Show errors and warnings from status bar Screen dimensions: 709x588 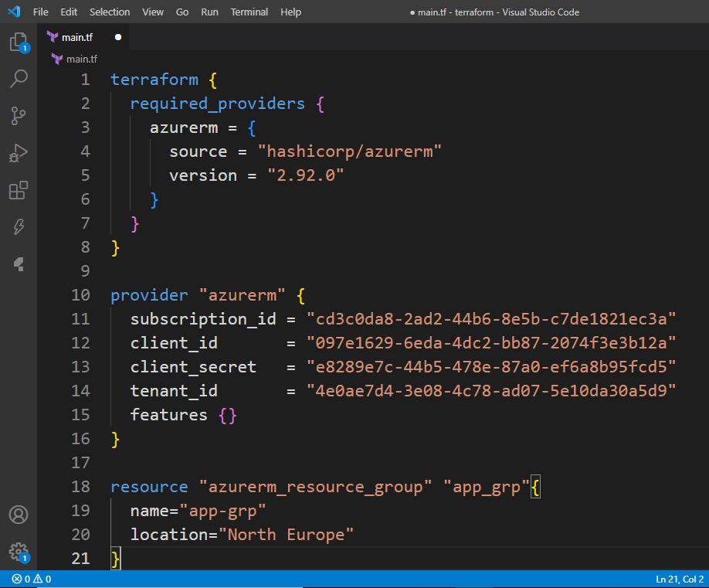pyautogui.click(x=32, y=579)
